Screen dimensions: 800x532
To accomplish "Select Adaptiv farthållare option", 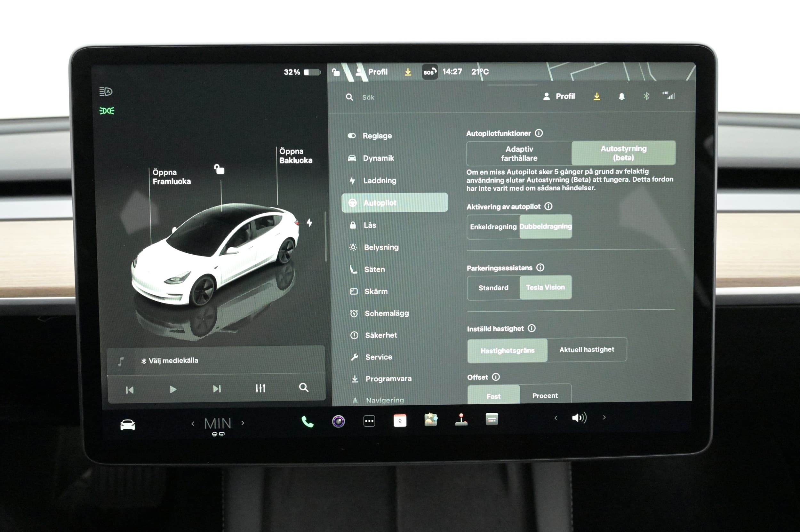I will (x=519, y=154).
